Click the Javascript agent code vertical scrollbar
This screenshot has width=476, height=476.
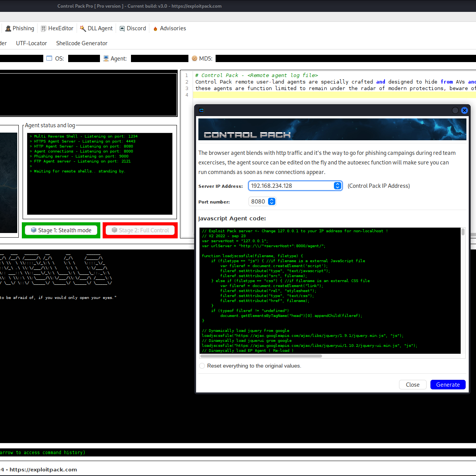[463, 232]
